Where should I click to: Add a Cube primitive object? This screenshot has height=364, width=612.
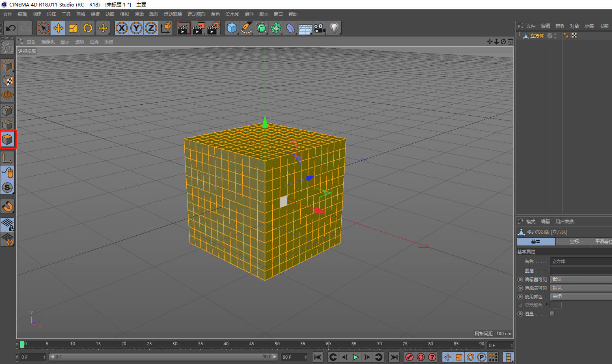[x=232, y=28]
